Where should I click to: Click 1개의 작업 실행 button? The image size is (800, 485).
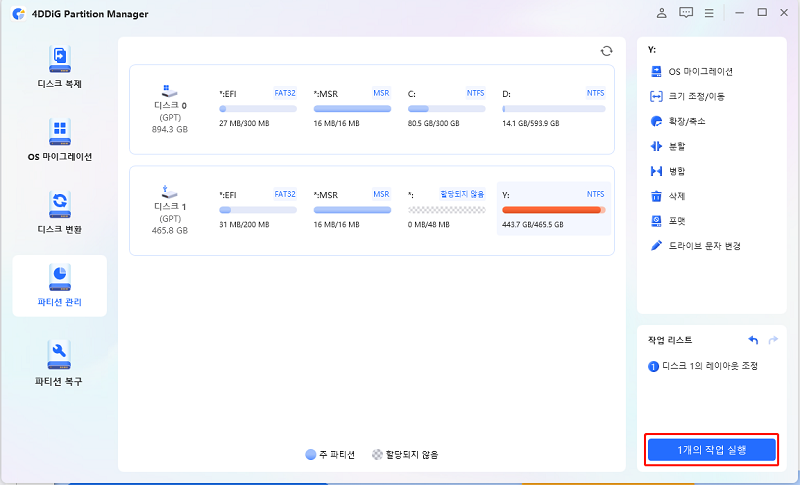click(711, 450)
